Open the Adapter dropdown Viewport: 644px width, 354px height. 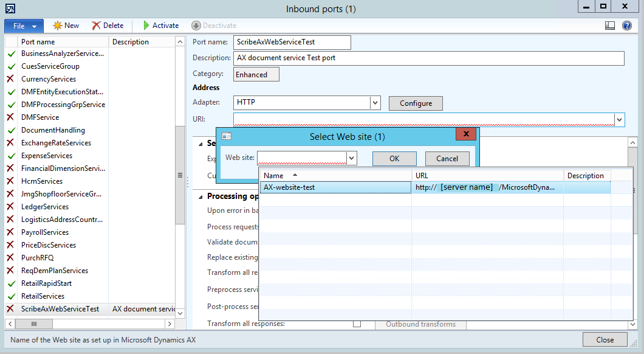[375, 103]
